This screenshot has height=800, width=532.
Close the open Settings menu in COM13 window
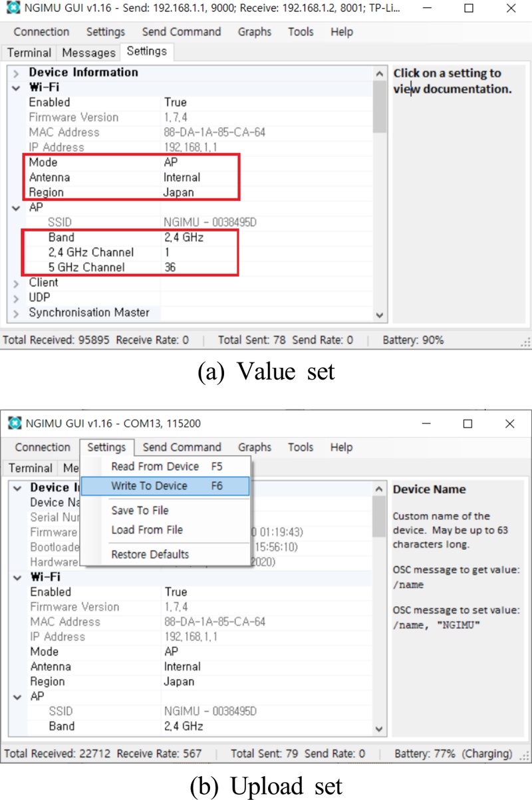point(106,448)
